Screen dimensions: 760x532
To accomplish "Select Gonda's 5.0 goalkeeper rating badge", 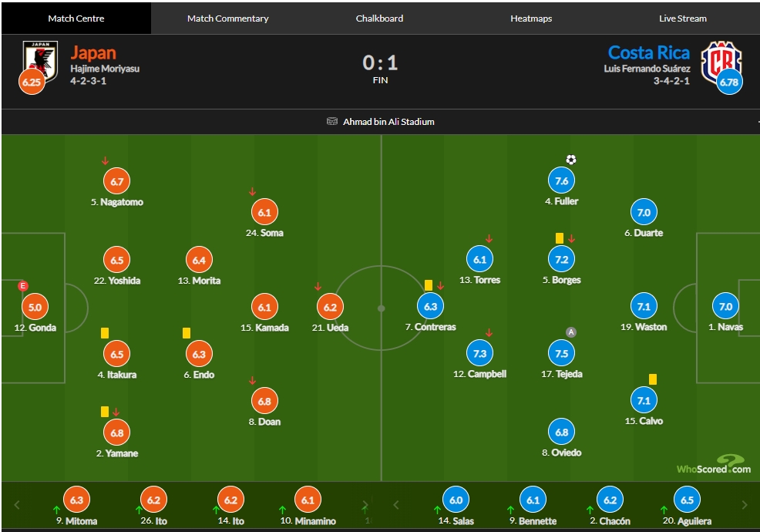I will [35, 307].
